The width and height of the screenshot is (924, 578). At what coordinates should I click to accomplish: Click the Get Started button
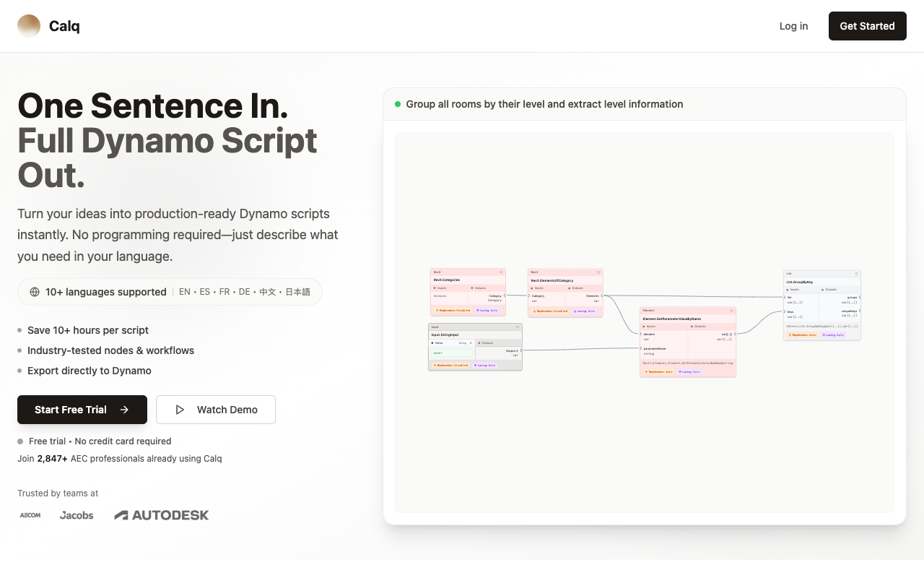point(867,26)
